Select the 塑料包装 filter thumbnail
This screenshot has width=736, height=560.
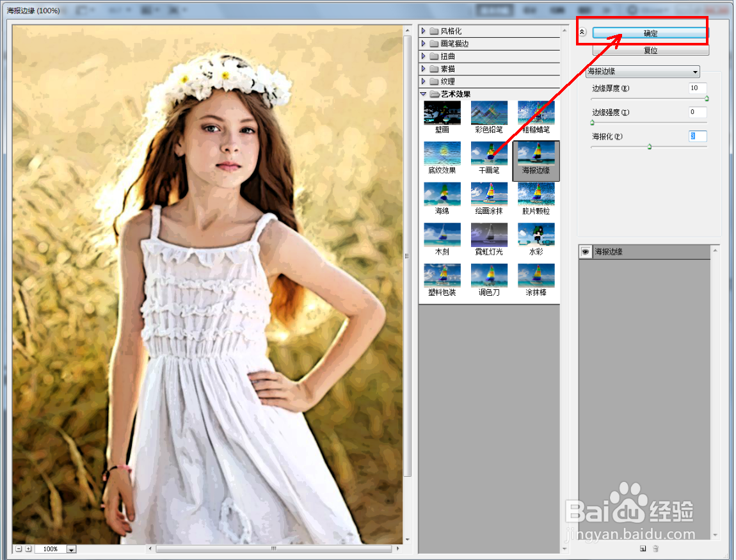[x=442, y=276]
